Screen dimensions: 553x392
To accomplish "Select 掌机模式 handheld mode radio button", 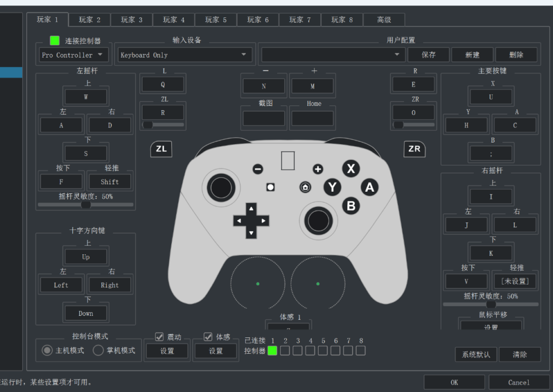I will pos(98,350).
